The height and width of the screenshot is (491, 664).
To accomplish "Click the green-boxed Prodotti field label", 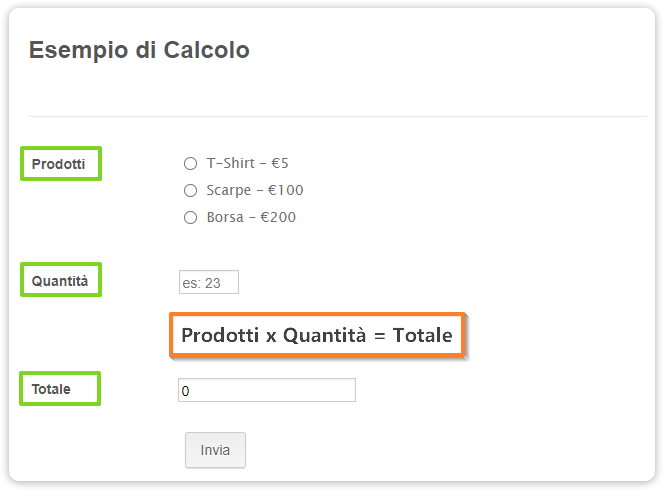I will coord(59,163).
